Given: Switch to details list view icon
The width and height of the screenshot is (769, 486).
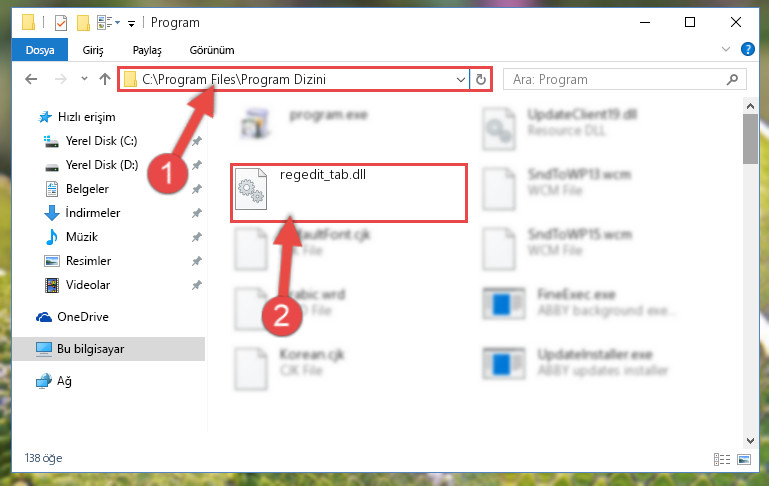Looking at the screenshot, I should (x=721, y=460).
